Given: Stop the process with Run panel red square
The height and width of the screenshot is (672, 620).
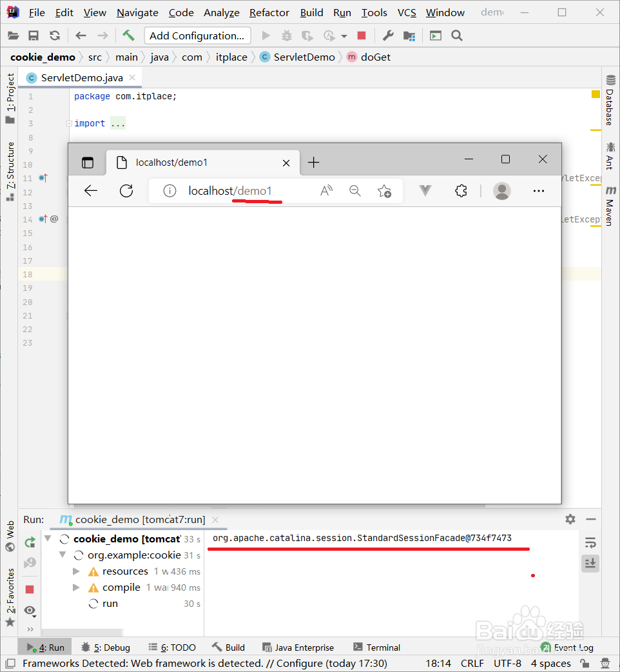Looking at the screenshot, I should (30, 589).
